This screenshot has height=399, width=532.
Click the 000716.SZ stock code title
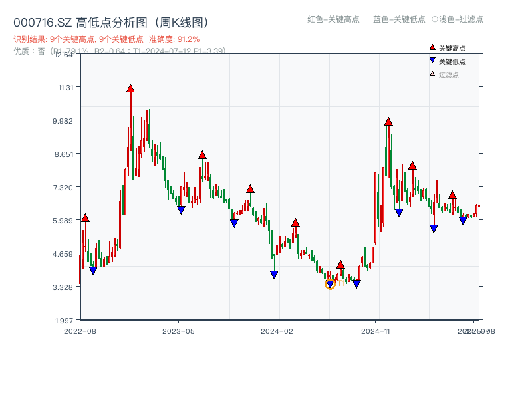pos(41,21)
